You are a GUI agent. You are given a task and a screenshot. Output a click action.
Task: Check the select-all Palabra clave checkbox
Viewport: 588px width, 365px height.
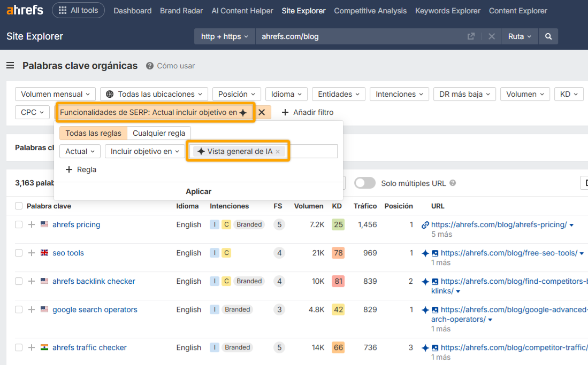19,206
